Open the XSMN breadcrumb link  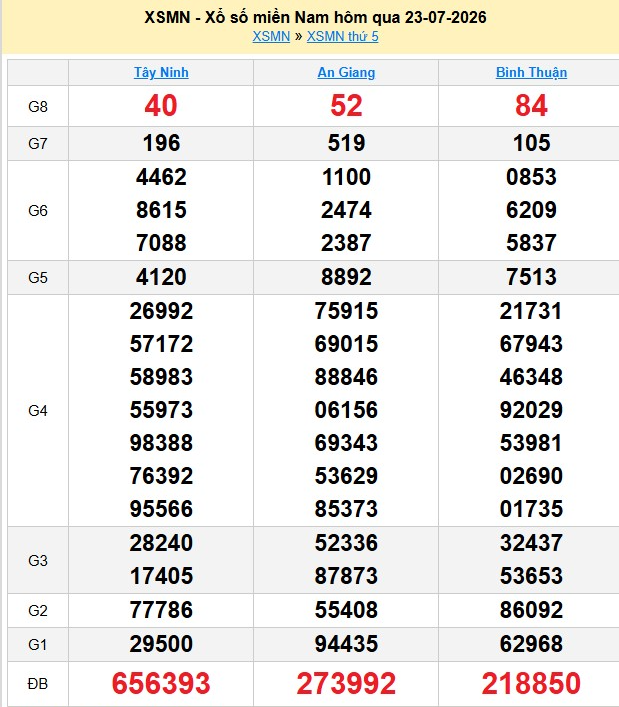click(x=271, y=36)
